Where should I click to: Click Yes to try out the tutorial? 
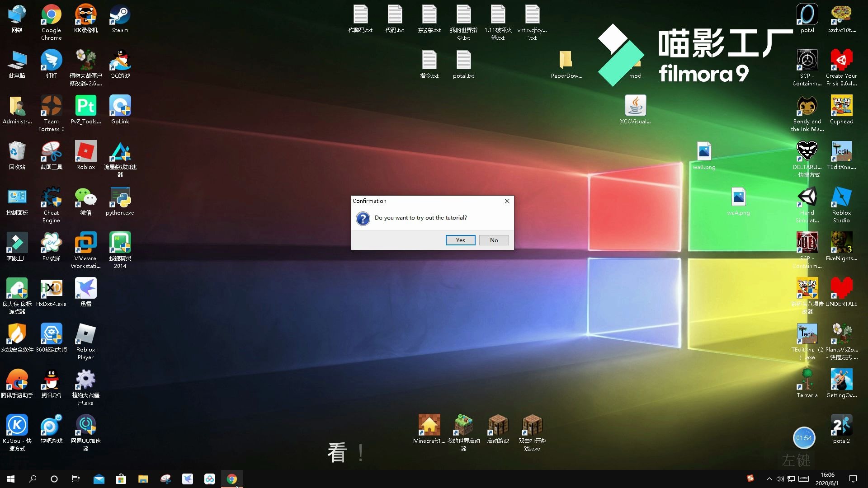pyautogui.click(x=460, y=239)
